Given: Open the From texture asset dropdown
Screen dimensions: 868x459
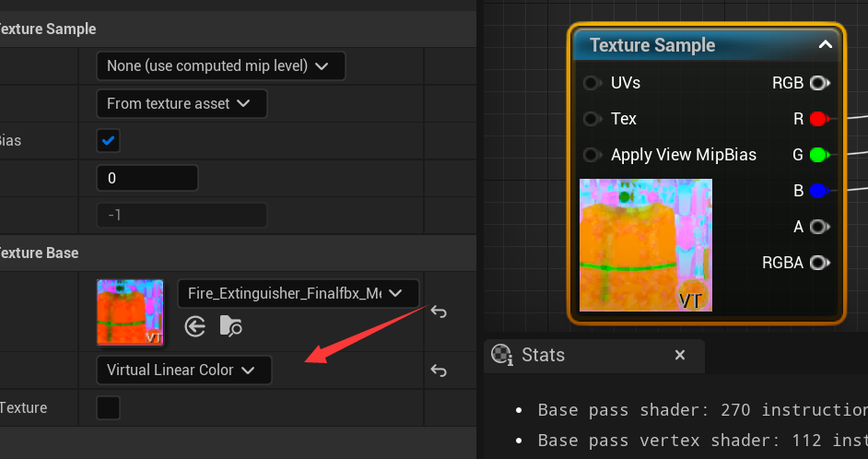Looking at the screenshot, I should point(182,104).
